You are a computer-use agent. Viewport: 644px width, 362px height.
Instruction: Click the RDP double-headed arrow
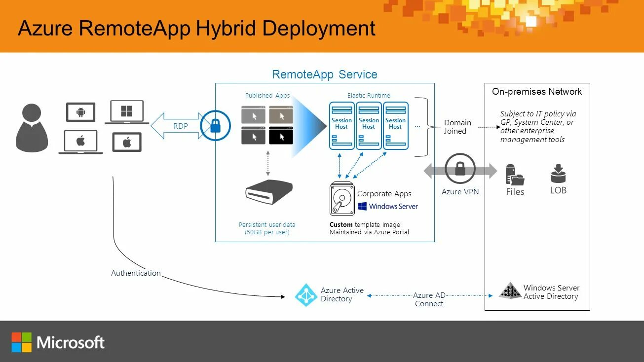pyautogui.click(x=181, y=126)
